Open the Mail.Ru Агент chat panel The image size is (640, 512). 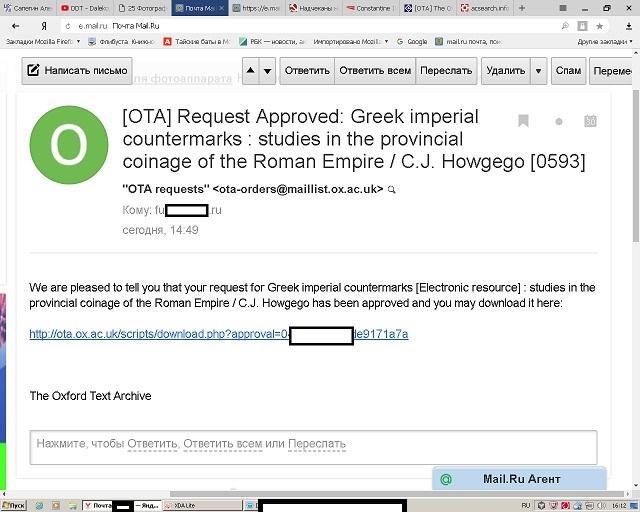click(x=521, y=479)
